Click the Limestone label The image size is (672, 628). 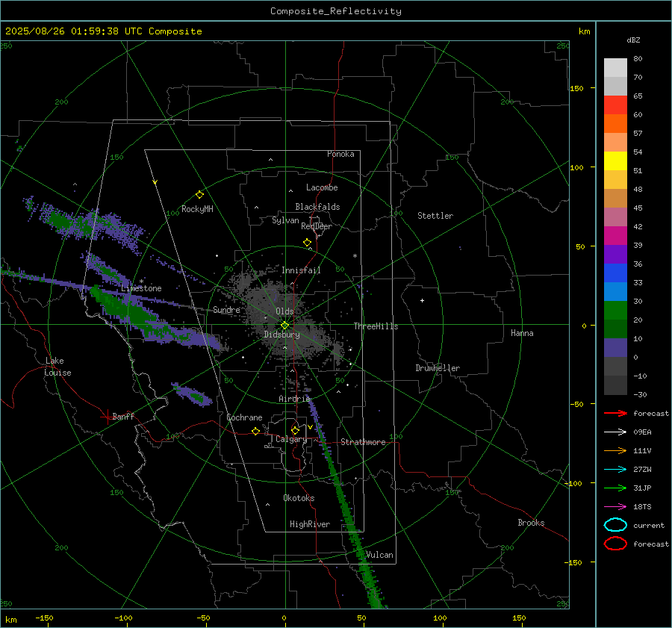tap(141, 288)
